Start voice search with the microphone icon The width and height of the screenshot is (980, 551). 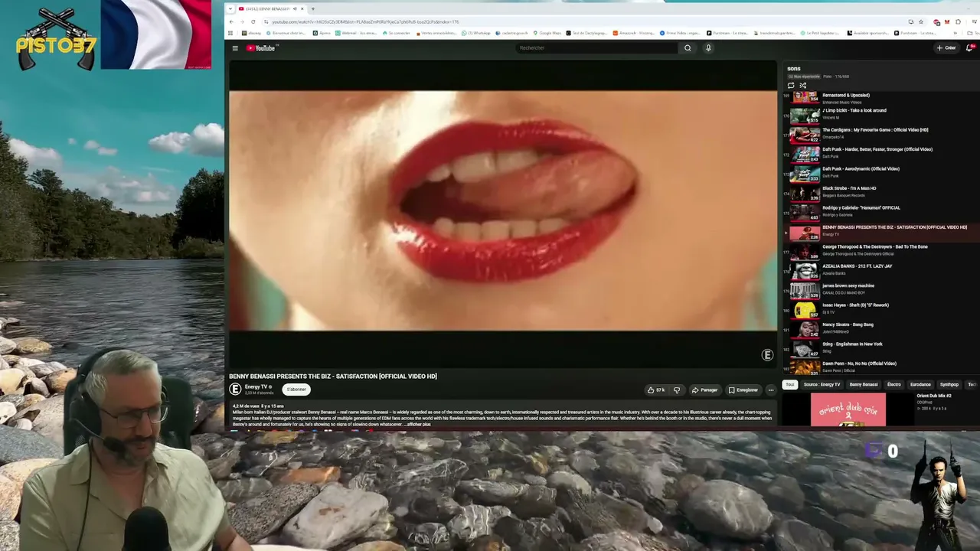click(x=708, y=48)
